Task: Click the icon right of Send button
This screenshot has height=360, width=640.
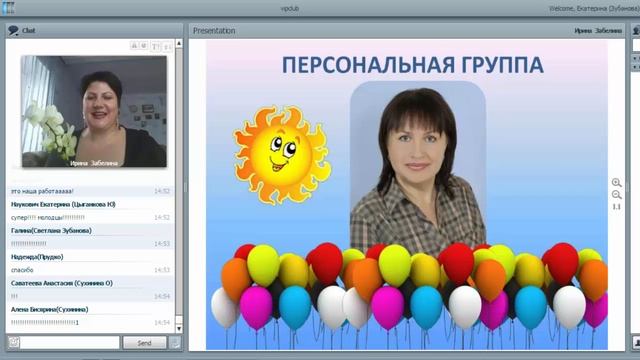Action: 175,342
